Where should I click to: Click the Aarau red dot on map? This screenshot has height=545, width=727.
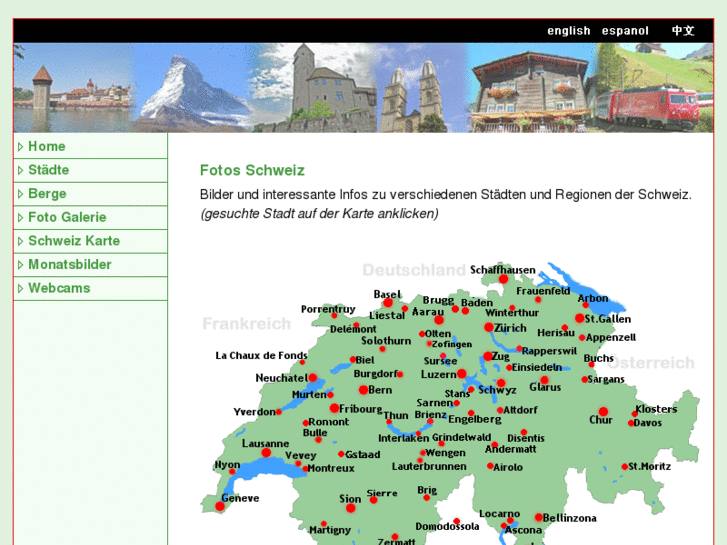pyautogui.click(x=439, y=320)
